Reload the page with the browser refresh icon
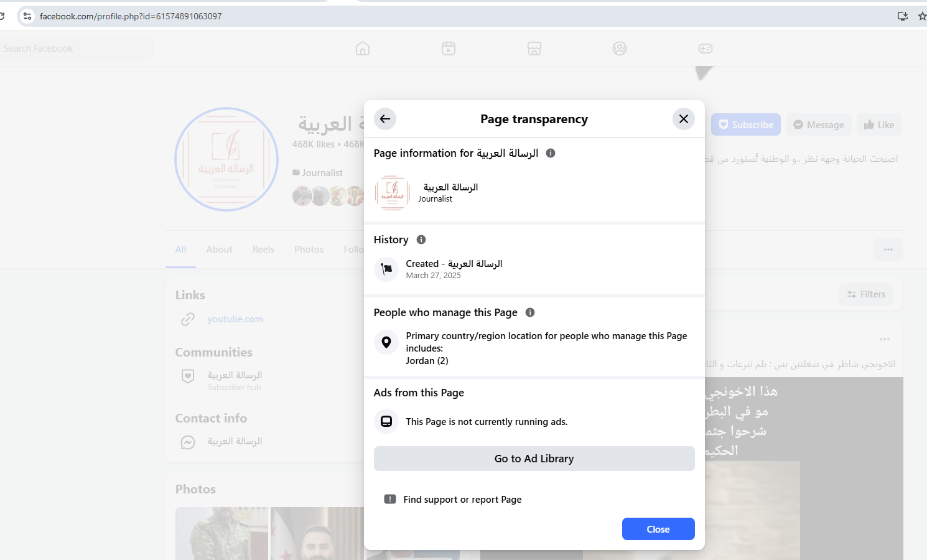This screenshot has height=560, width=927. click(2, 16)
